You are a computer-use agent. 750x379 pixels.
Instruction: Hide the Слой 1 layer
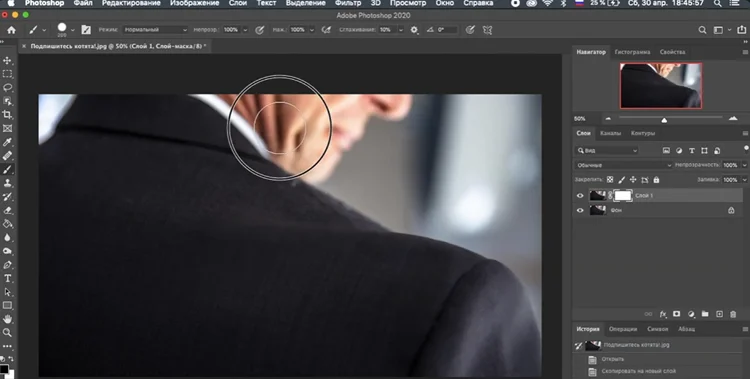(x=580, y=196)
